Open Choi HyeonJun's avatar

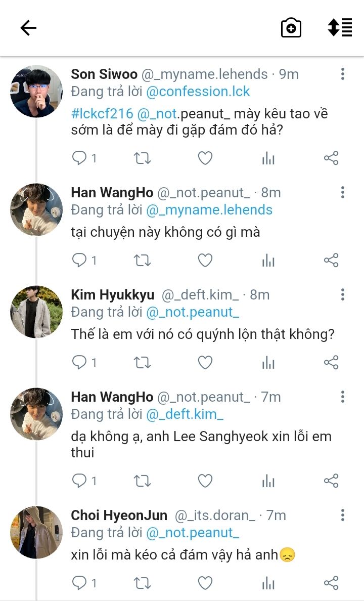[x=36, y=532]
